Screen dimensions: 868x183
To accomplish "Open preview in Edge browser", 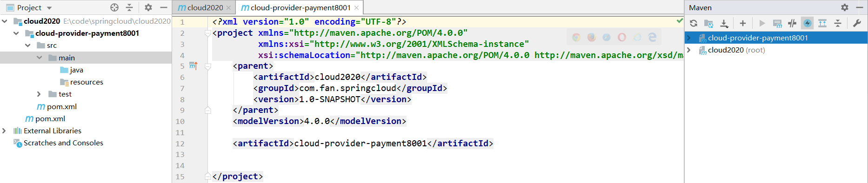I will click(652, 37).
